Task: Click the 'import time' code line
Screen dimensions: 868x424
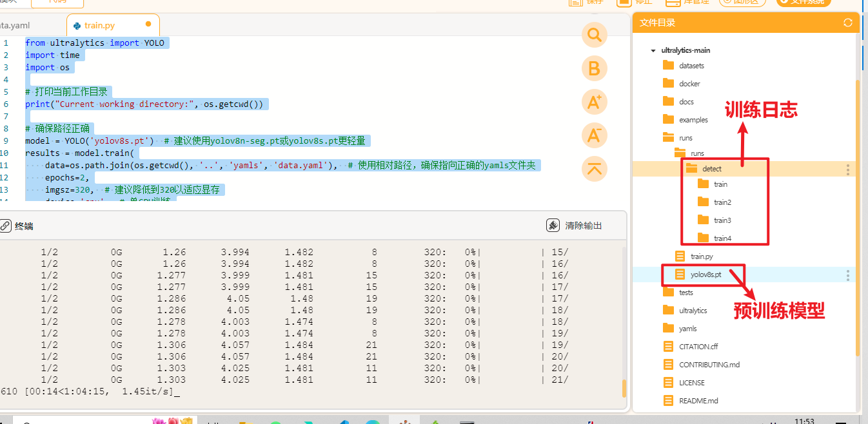Action: click(53, 55)
